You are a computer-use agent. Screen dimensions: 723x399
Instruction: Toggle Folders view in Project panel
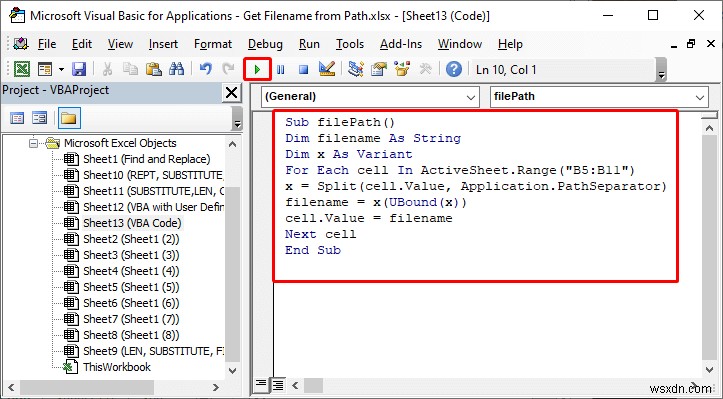point(69,118)
